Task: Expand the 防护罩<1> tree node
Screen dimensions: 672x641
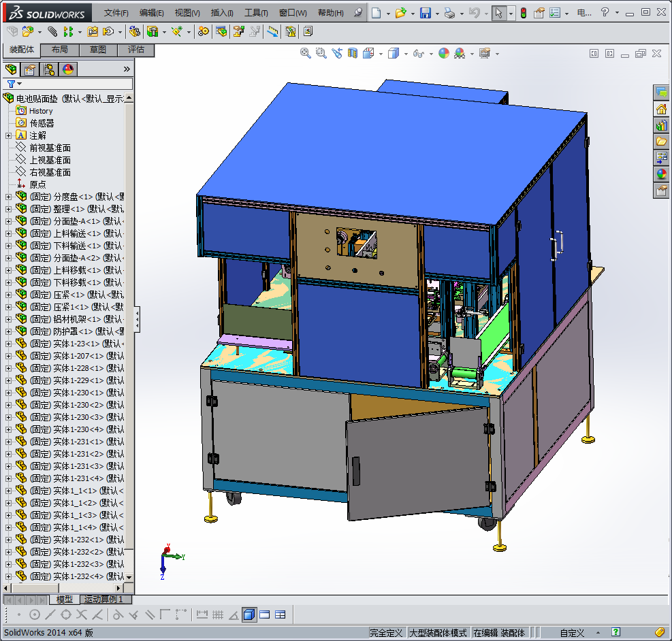Action: (x=8, y=331)
